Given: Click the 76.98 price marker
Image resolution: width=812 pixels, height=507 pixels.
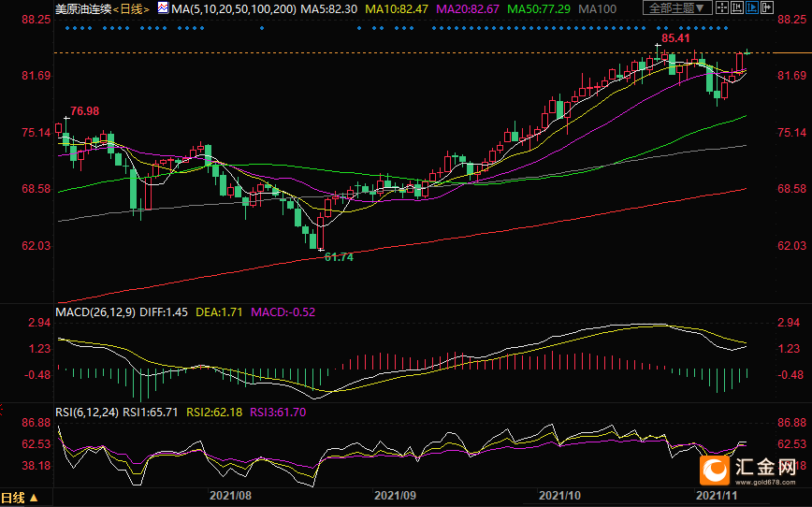Looking at the screenshot, I should [x=84, y=111].
